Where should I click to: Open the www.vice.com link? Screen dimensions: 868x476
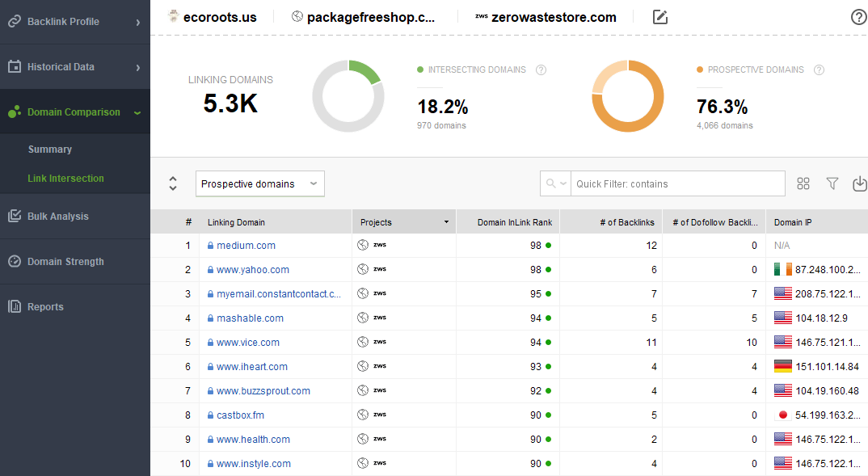coord(248,343)
